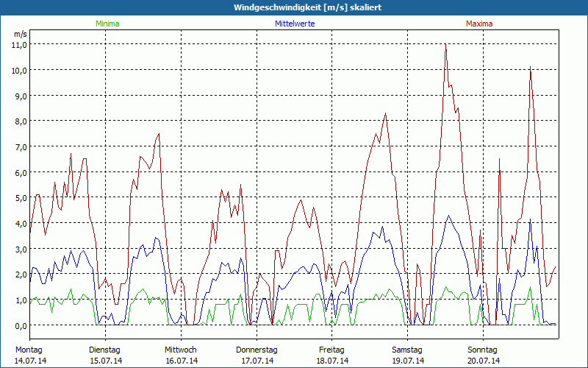588x368 pixels.
Task: Select the green 'Minima' legend label
Action: coord(107,24)
